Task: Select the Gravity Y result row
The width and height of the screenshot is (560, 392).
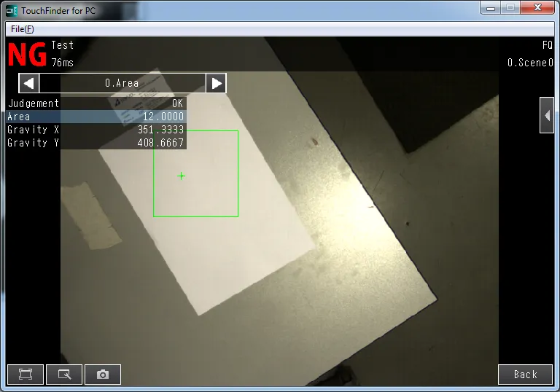Action: pos(96,143)
